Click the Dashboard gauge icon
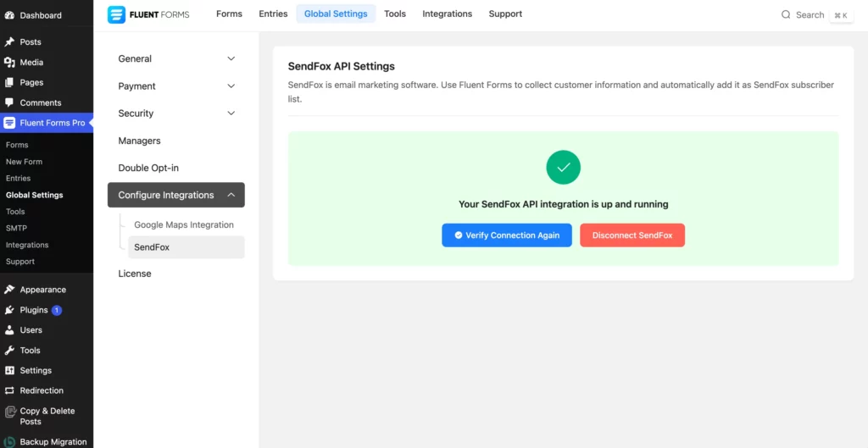This screenshot has width=868, height=448. (x=9, y=15)
